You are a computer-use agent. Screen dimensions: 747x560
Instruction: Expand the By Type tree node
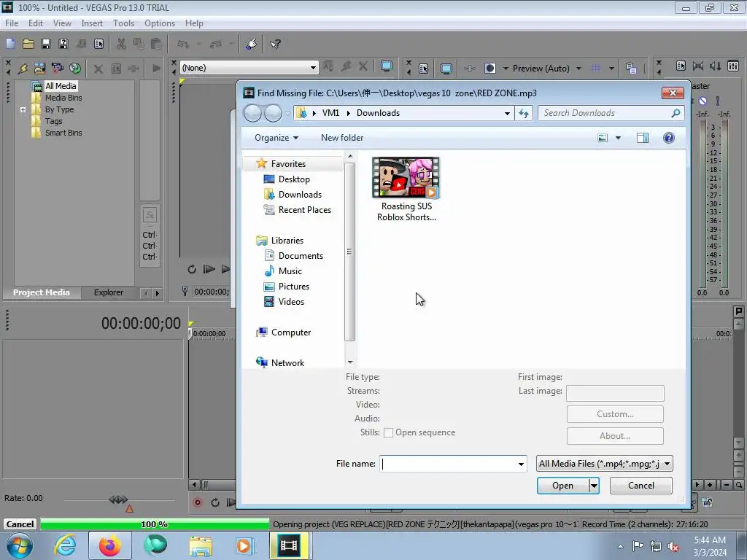[23, 109]
